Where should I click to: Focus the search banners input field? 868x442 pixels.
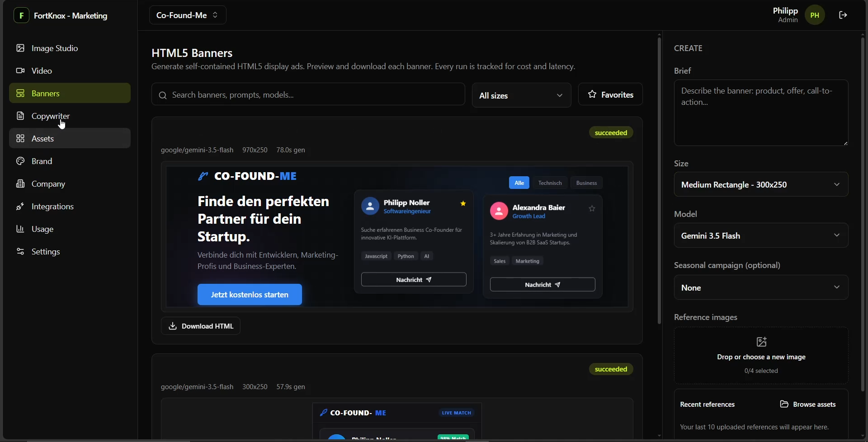coord(308,95)
